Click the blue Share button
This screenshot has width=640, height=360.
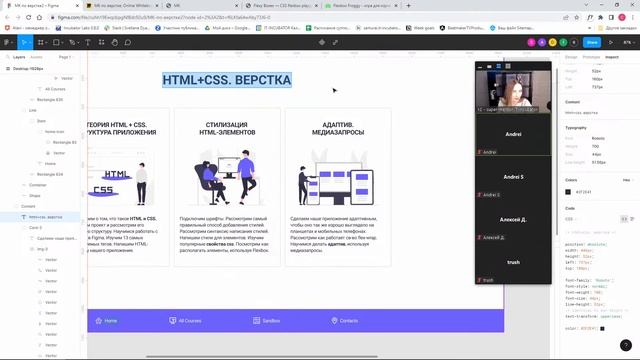click(592, 42)
